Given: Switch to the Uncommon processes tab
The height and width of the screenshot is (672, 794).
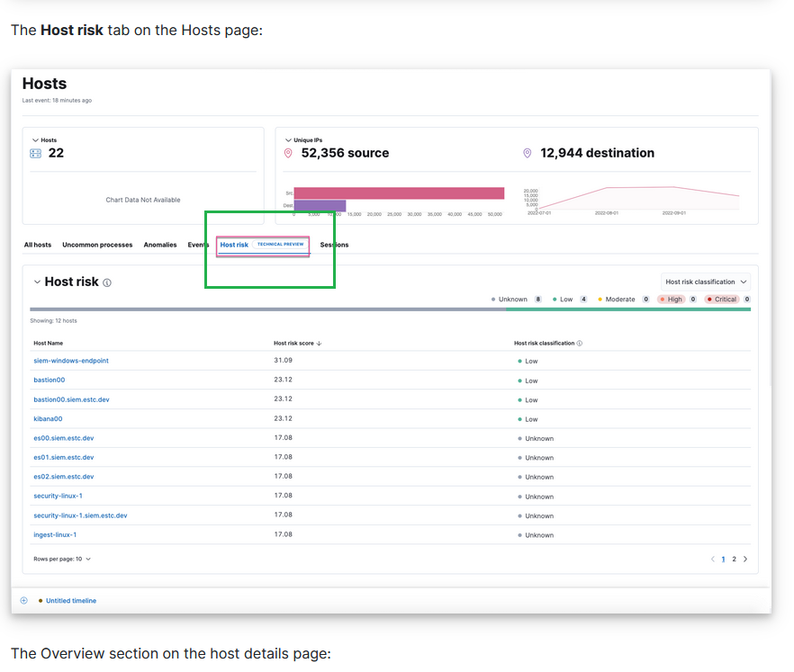Looking at the screenshot, I should pyautogui.click(x=97, y=245).
